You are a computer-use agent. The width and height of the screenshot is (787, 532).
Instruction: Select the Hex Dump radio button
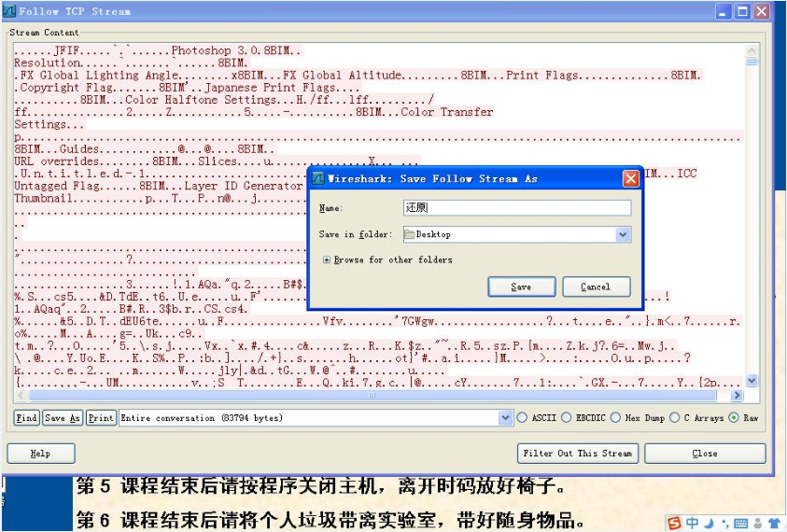point(615,417)
